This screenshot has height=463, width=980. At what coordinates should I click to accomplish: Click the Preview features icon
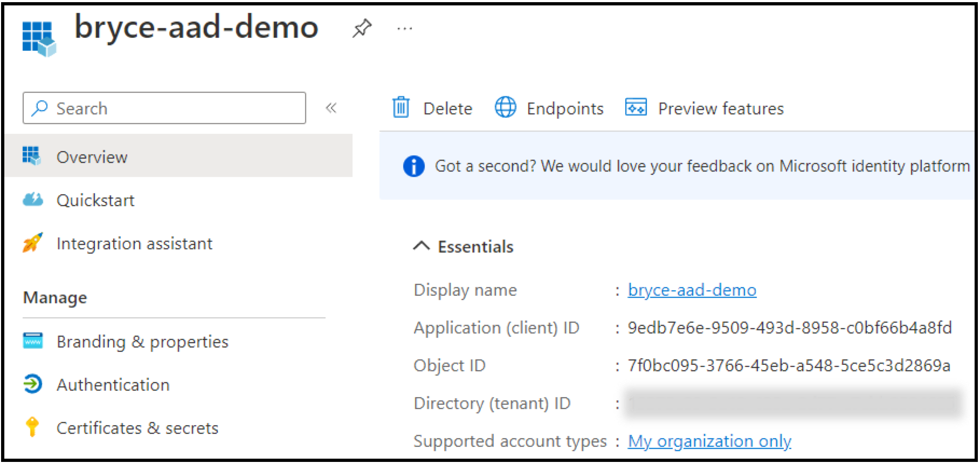click(x=636, y=107)
